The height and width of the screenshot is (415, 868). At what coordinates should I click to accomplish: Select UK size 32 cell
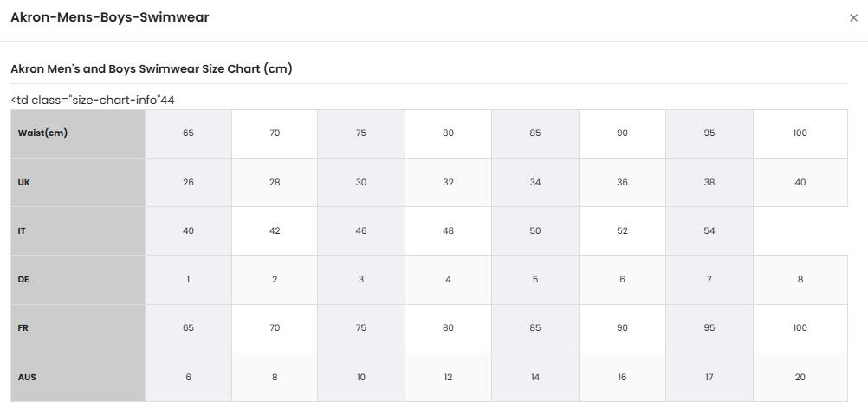(x=448, y=183)
